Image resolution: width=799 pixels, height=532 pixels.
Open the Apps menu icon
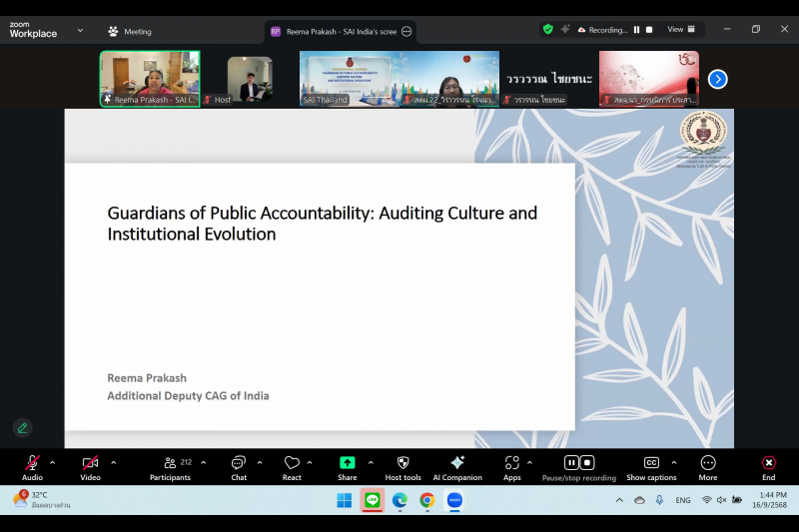coord(511,463)
